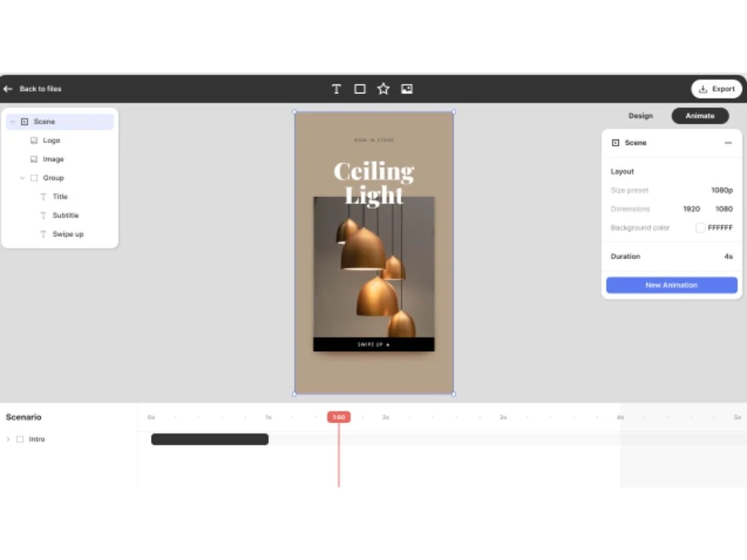This screenshot has width=747, height=560.
Task: Select the Text tool in top toolbar
Action: coord(336,89)
